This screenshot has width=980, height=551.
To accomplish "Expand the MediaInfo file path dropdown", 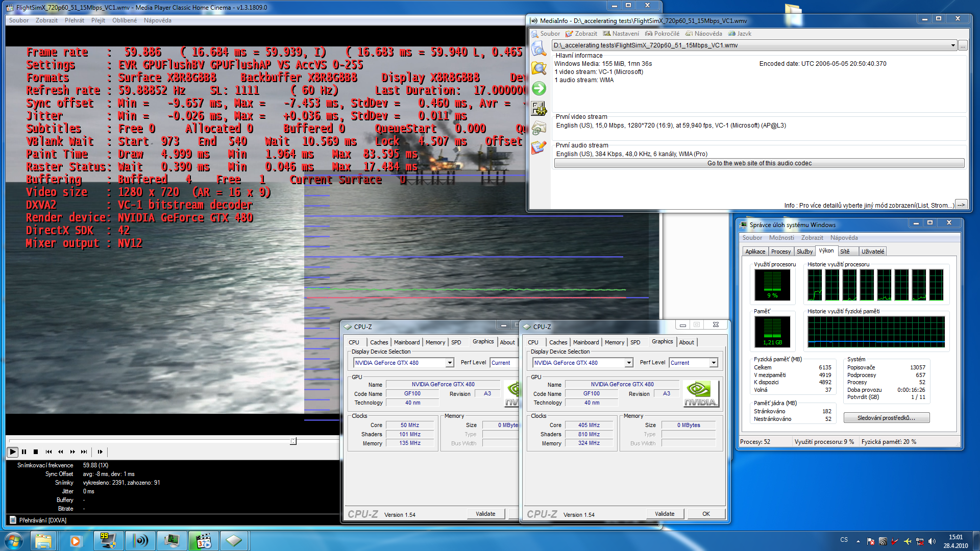I will (x=952, y=45).
